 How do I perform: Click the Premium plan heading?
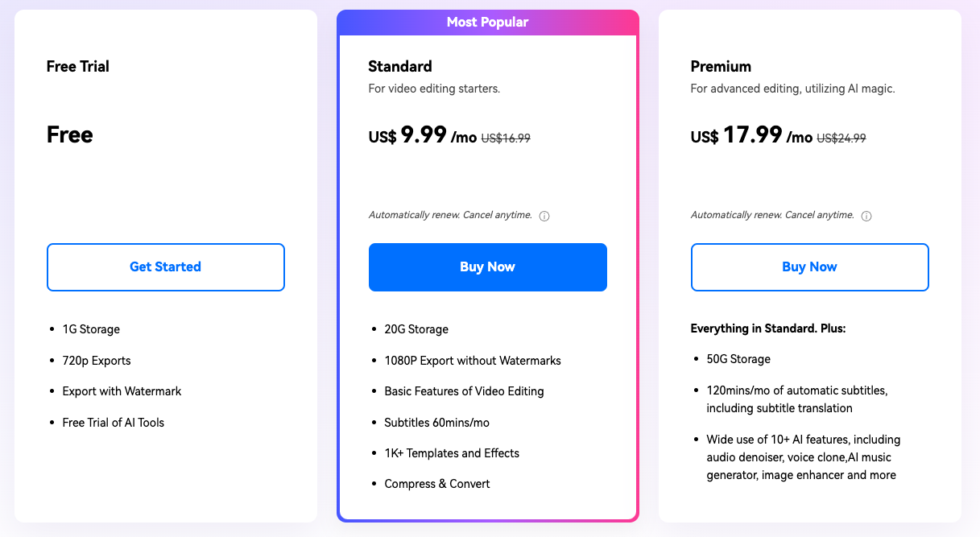coord(721,67)
